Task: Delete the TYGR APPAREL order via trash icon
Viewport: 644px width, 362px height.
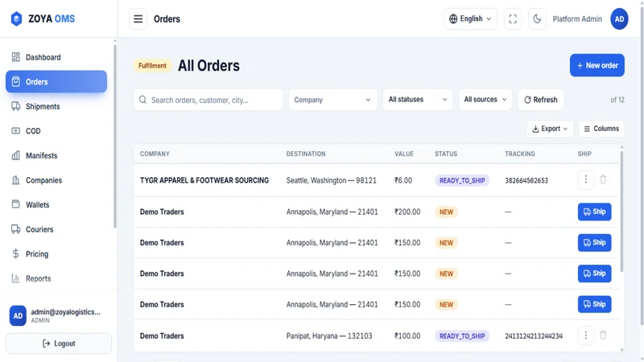Action: 603,179
